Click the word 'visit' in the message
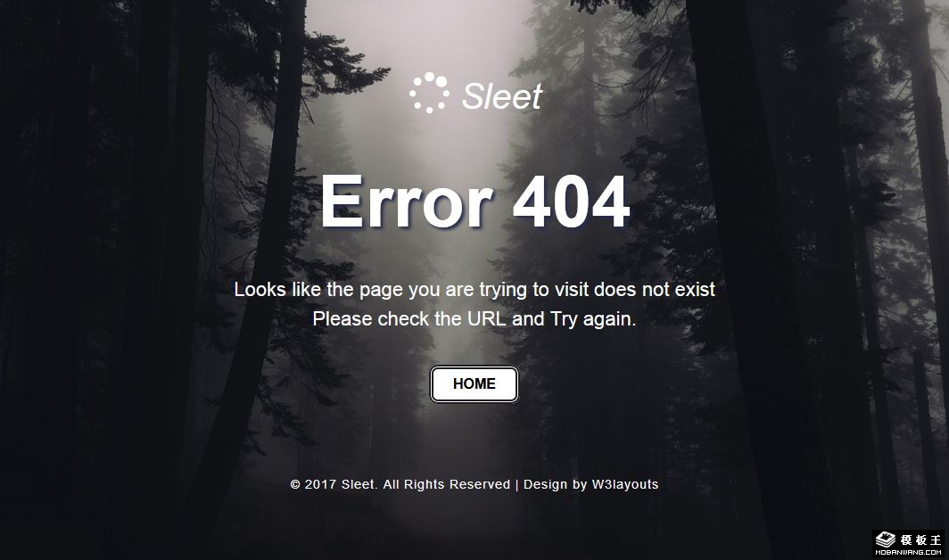 pyautogui.click(x=572, y=290)
